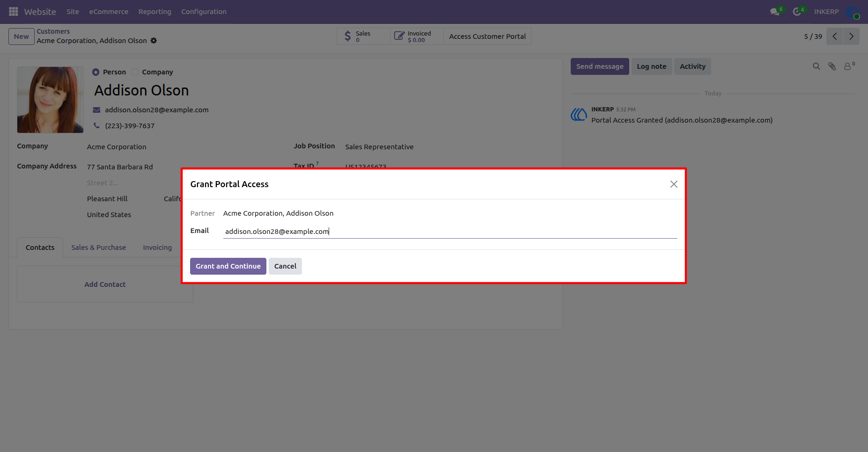Click Addison Olson's profile photo
The width and height of the screenshot is (868, 452).
click(x=50, y=100)
